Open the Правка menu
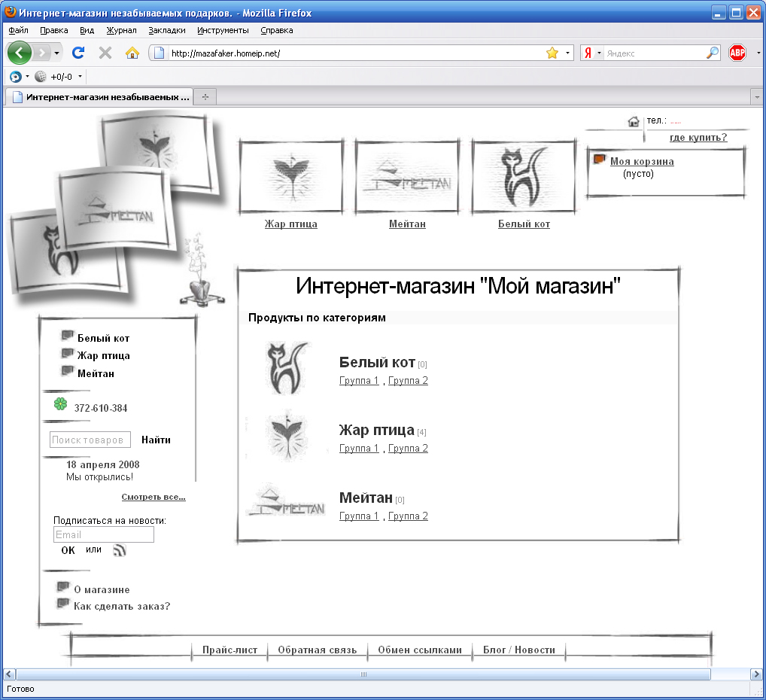The height and width of the screenshot is (700, 766). tap(53, 30)
